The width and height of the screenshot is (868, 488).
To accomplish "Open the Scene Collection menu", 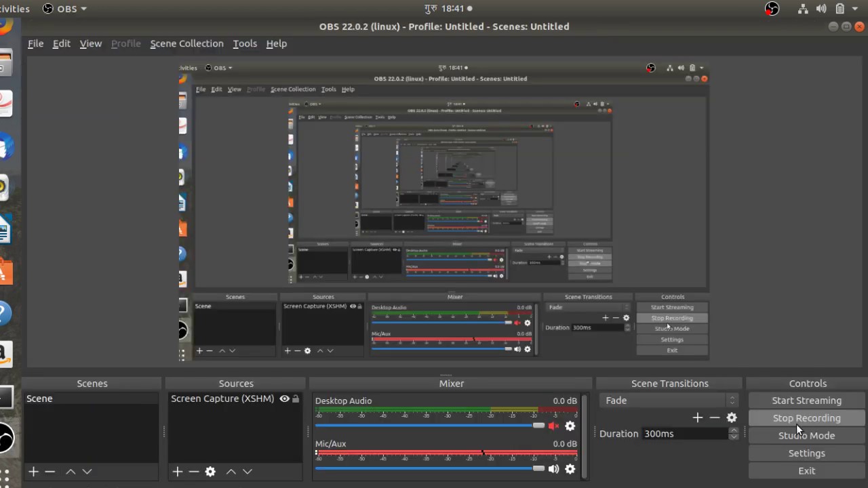I will coord(186,43).
